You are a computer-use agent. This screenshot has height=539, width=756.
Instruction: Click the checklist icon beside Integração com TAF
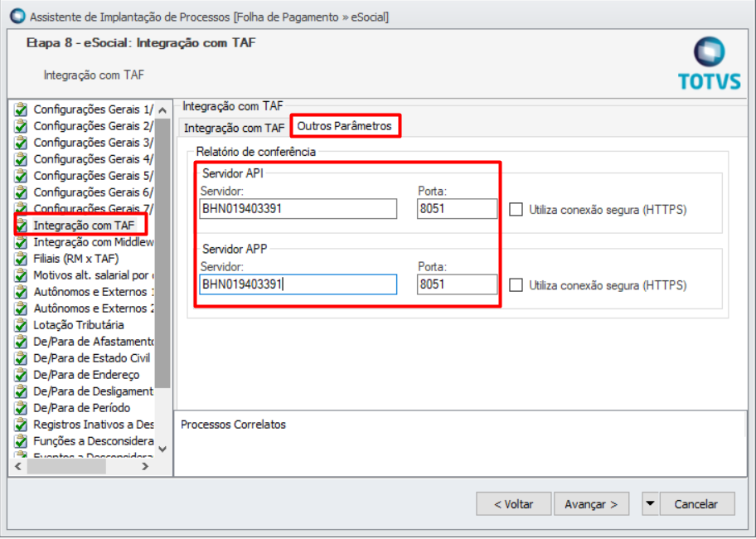point(22,226)
